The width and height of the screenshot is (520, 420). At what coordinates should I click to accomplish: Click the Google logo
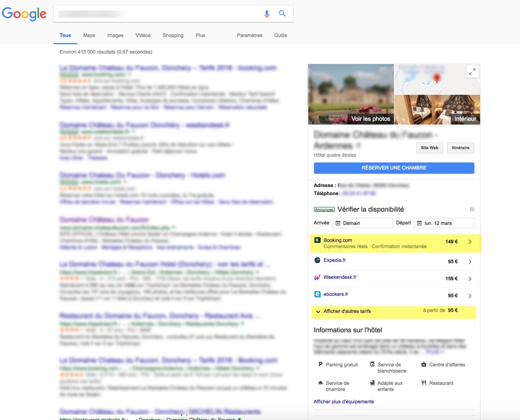(24, 14)
